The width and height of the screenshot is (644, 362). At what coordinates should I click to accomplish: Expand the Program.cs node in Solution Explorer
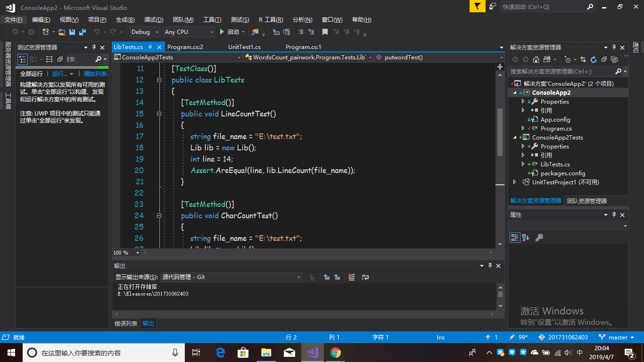tap(523, 128)
